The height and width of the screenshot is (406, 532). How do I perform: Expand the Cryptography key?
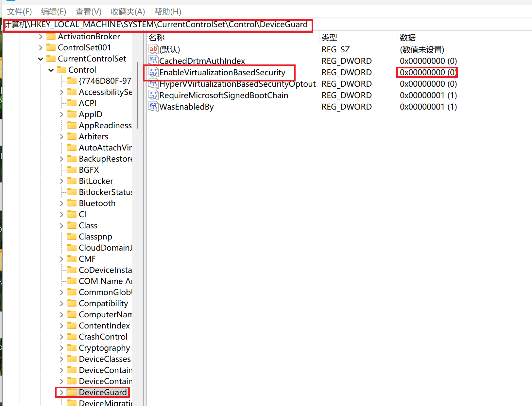coord(61,348)
